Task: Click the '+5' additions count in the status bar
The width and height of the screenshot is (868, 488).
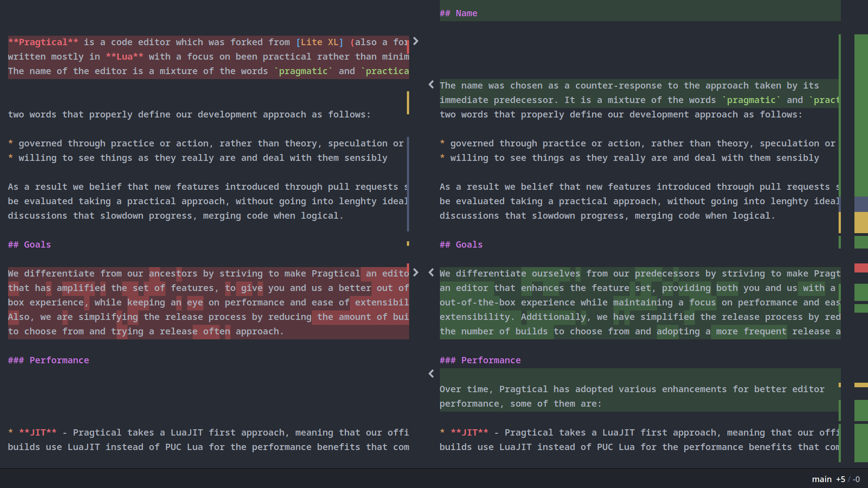Action: [x=840, y=479]
